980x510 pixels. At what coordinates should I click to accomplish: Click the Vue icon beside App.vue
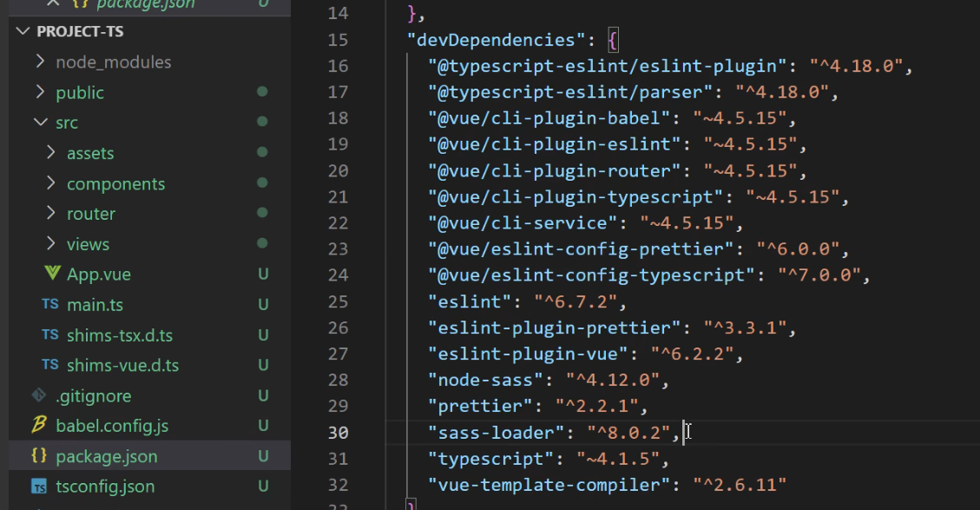click(52, 273)
